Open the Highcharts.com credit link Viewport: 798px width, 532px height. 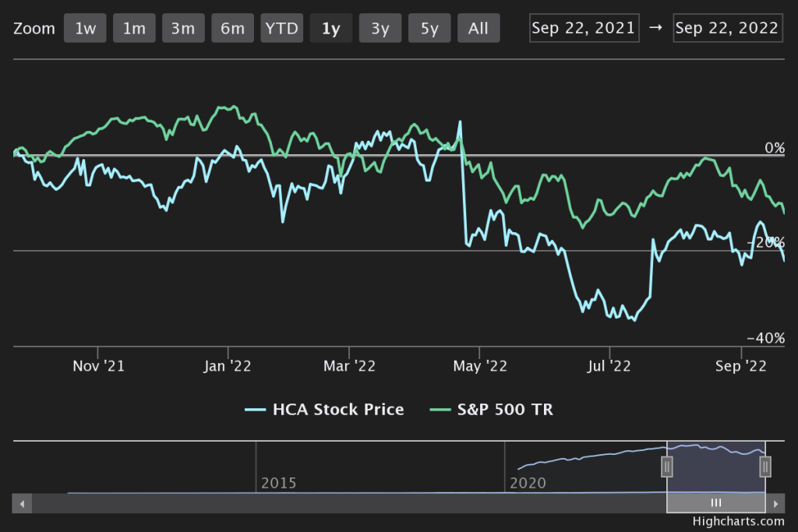[x=737, y=522]
